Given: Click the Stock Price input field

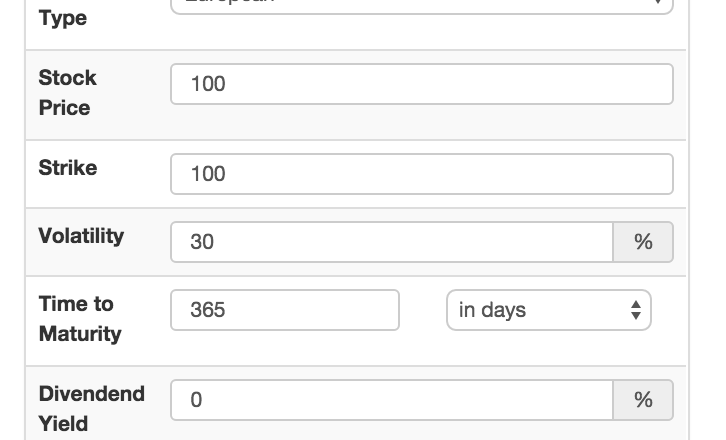Looking at the screenshot, I should coord(421,84).
